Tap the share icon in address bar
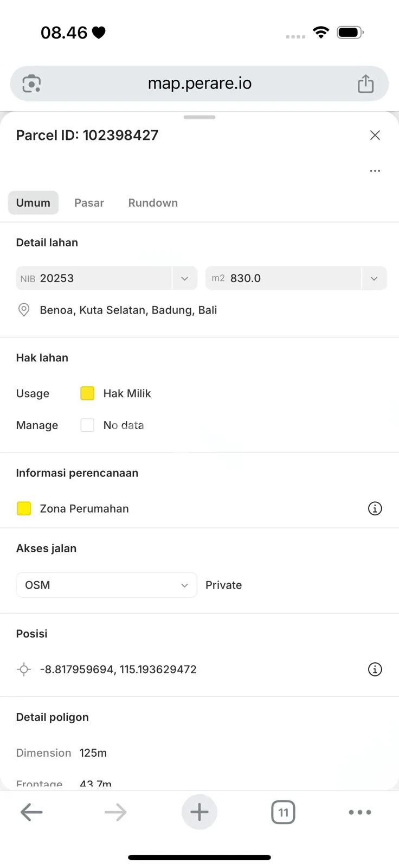The width and height of the screenshot is (399, 868). tap(365, 84)
